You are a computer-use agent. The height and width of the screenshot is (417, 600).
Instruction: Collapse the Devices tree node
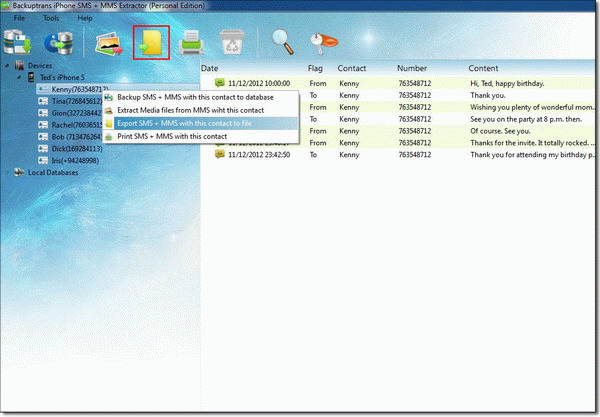click(x=7, y=66)
